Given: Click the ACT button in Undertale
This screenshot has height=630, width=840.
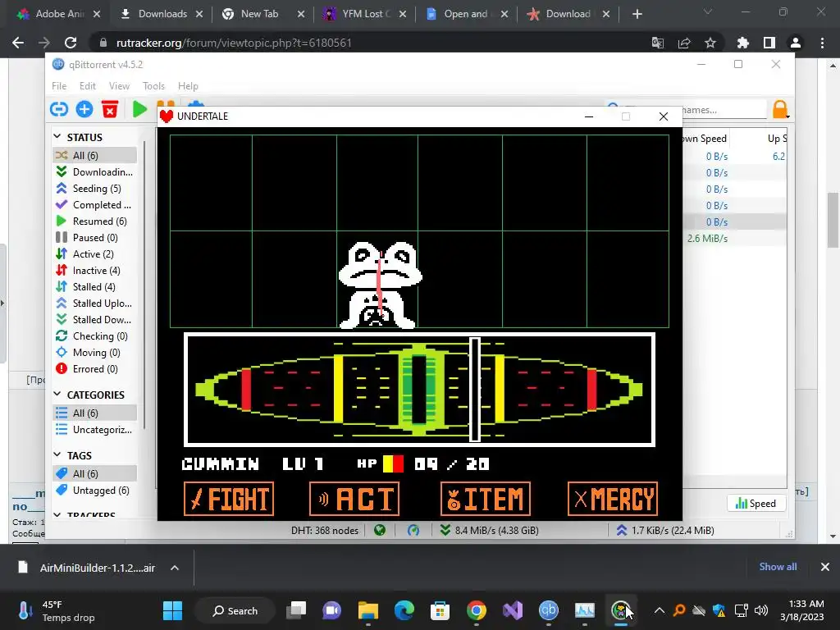Looking at the screenshot, I should click(354, 499).
